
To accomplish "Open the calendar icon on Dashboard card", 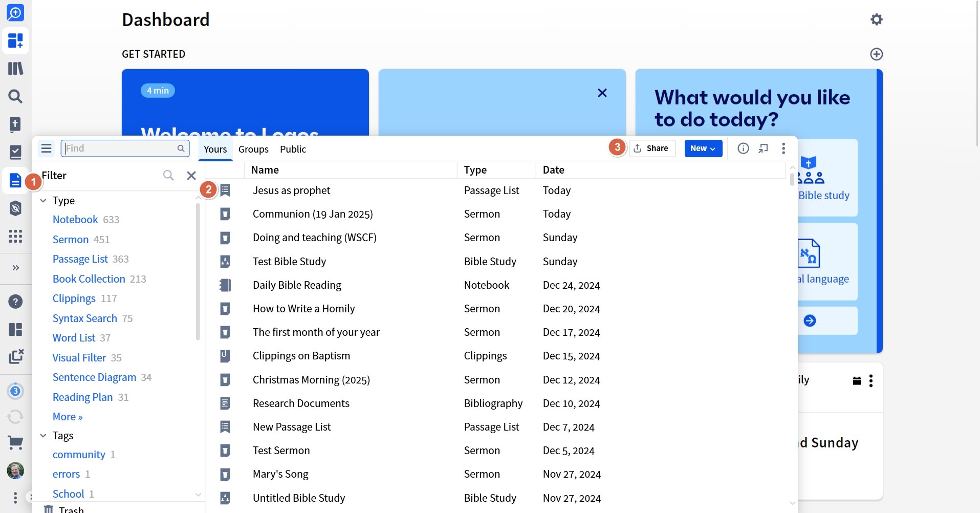I will tap(857, 381).
